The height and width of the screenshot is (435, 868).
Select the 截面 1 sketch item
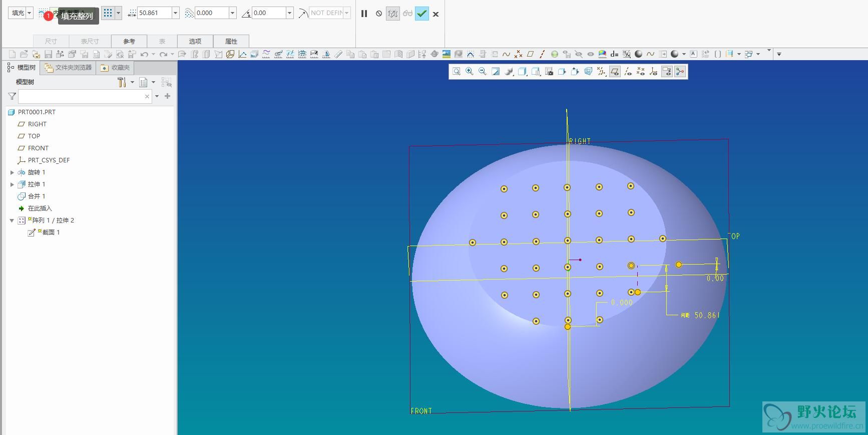pos(51,233)
